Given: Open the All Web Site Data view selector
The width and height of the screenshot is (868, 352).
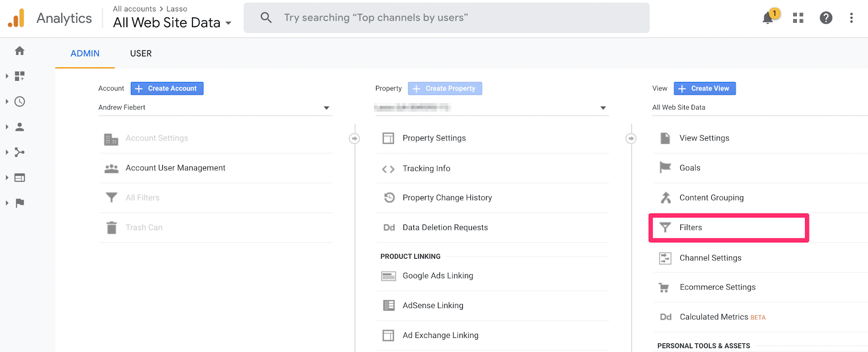Looking at the screenshot, I should (x=173, y=23).
